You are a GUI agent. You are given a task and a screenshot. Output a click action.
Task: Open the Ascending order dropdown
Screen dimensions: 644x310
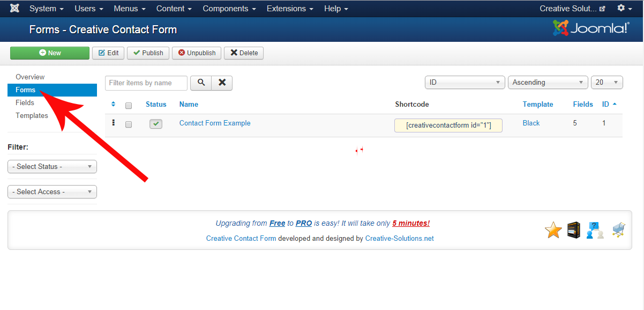coord(548,83)
